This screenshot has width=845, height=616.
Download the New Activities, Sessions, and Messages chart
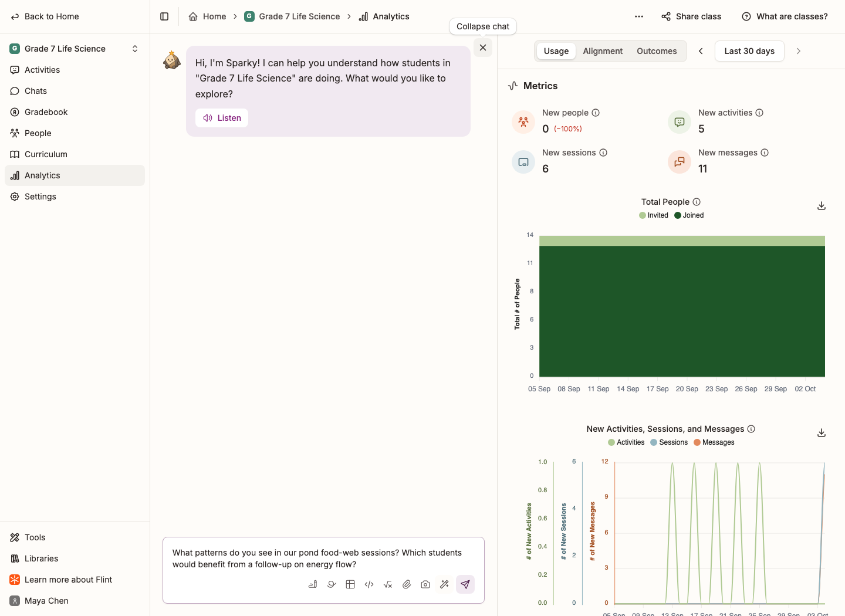click(822, 433)
